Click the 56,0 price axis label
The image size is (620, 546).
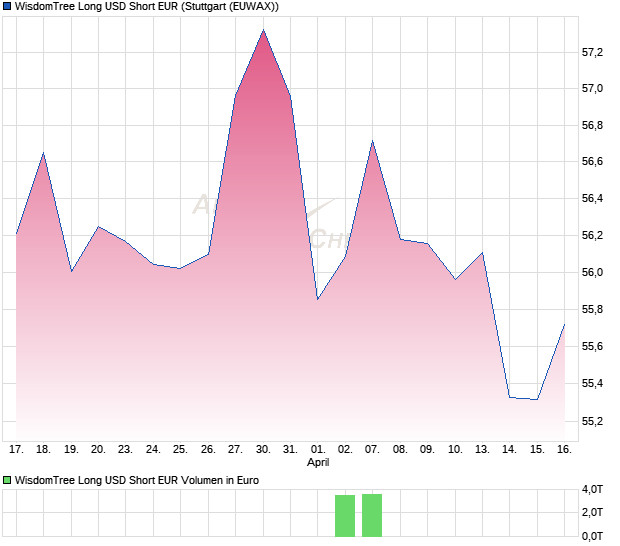tap(592, 272)
